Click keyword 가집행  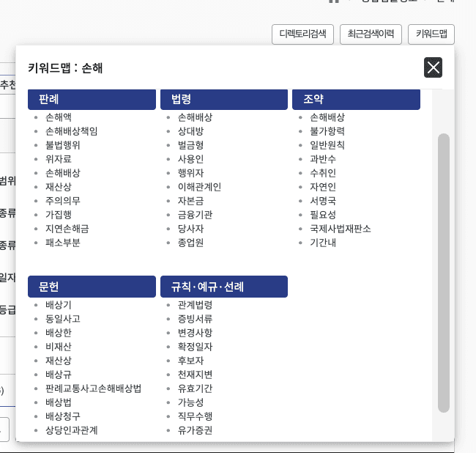tap(59, 215)
